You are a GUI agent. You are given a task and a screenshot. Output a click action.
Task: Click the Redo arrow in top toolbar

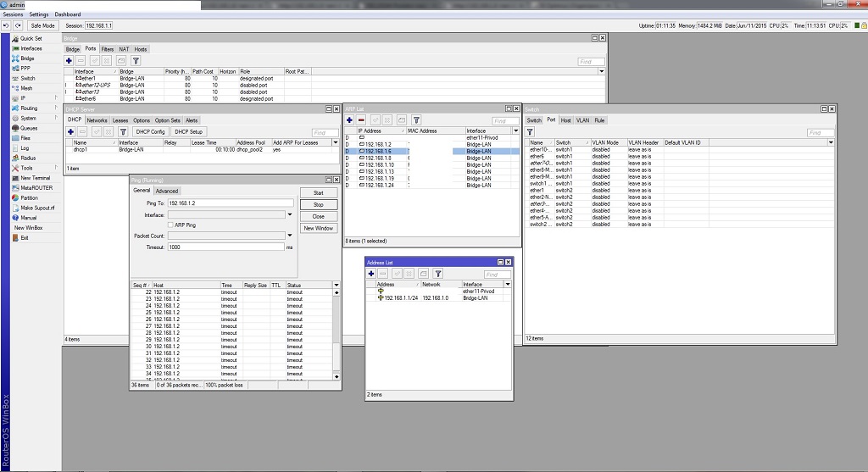[18, 25]
